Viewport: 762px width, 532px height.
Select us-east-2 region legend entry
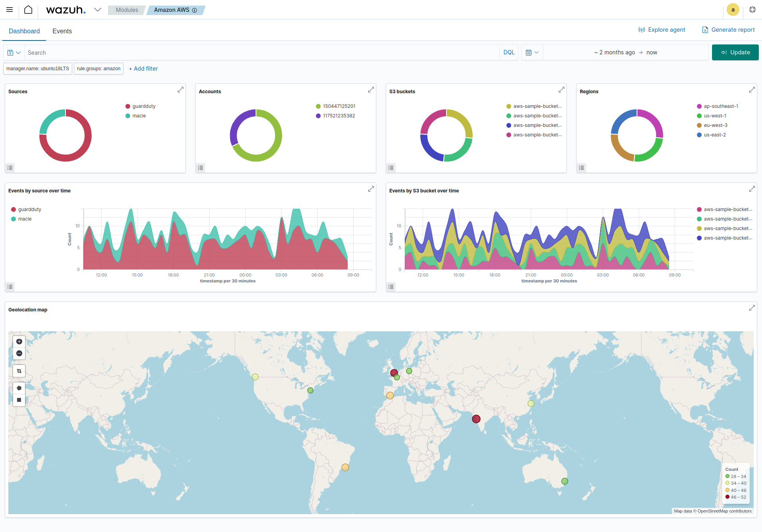coord(712,135)
